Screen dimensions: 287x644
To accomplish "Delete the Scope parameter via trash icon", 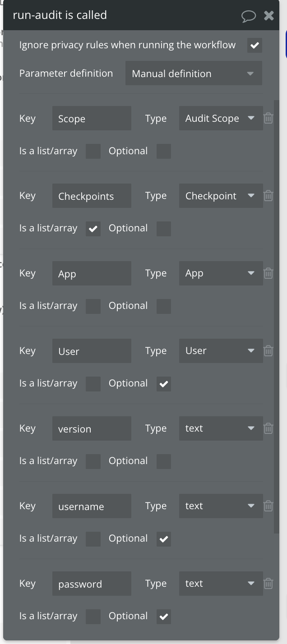I will (x=268, y=118).
